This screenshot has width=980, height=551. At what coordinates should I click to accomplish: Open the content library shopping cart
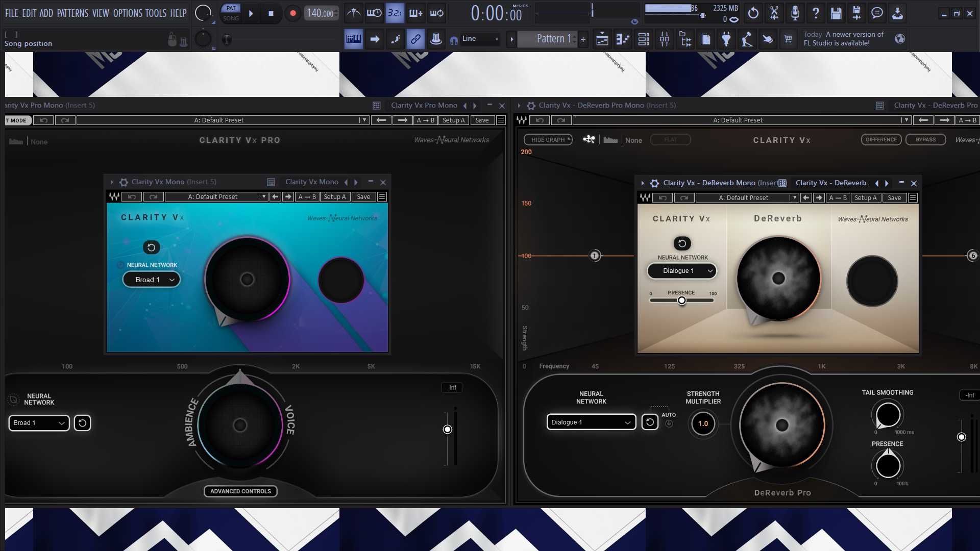789,39
